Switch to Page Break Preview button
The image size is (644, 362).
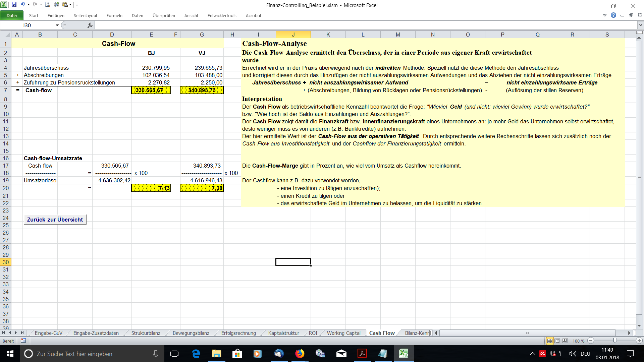(x=565, y=341)
